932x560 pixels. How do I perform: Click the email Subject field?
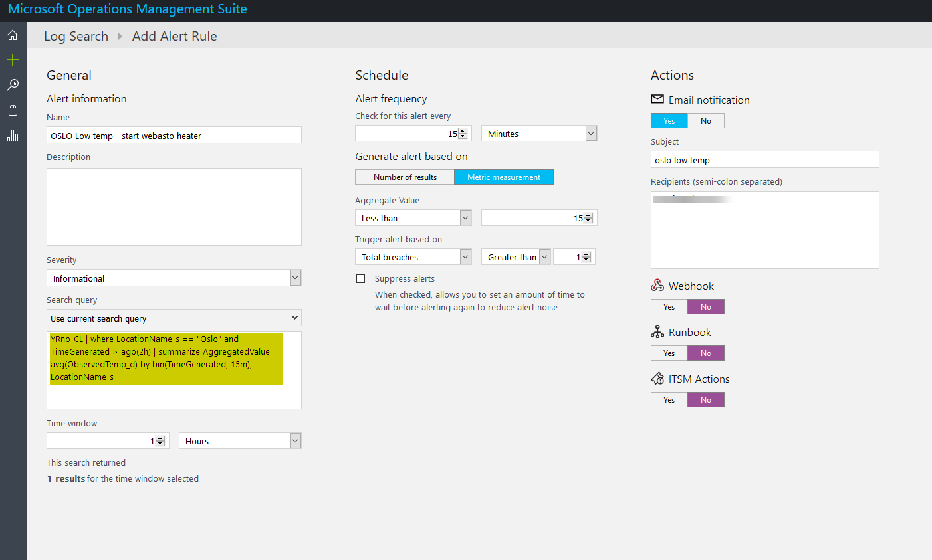[x=765, y=159]
